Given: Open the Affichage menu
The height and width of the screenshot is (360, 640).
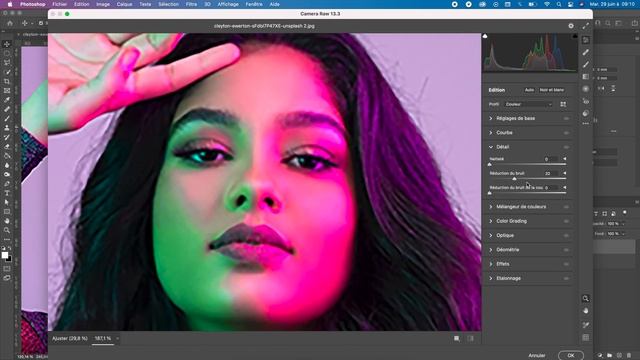Looking at the screenshot, I should click(228, 4).
